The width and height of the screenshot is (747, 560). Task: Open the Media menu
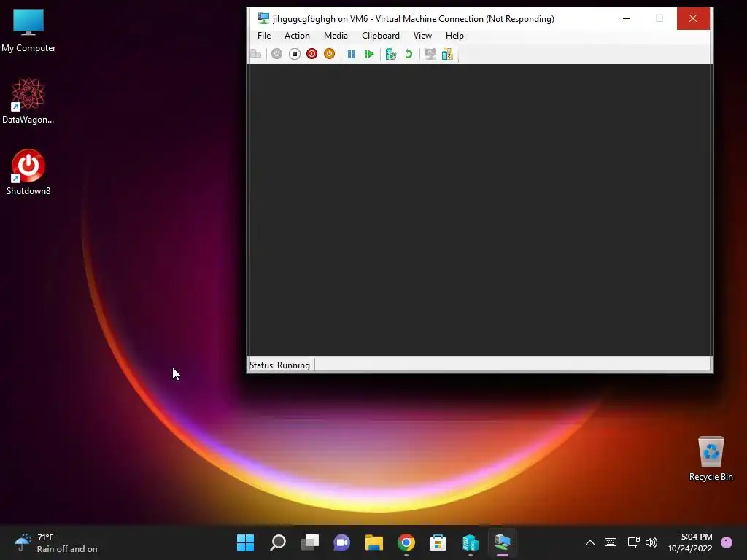pos(336,36)
